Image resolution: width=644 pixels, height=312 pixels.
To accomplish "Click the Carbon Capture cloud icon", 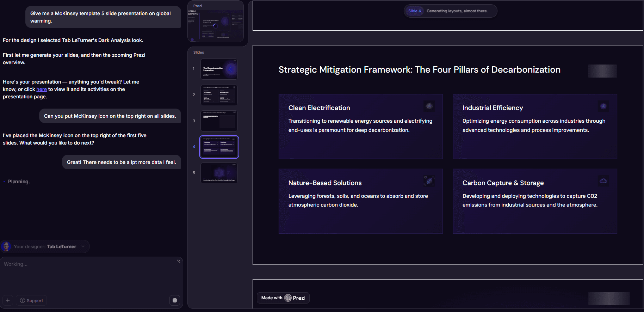I will coord(603,181).
